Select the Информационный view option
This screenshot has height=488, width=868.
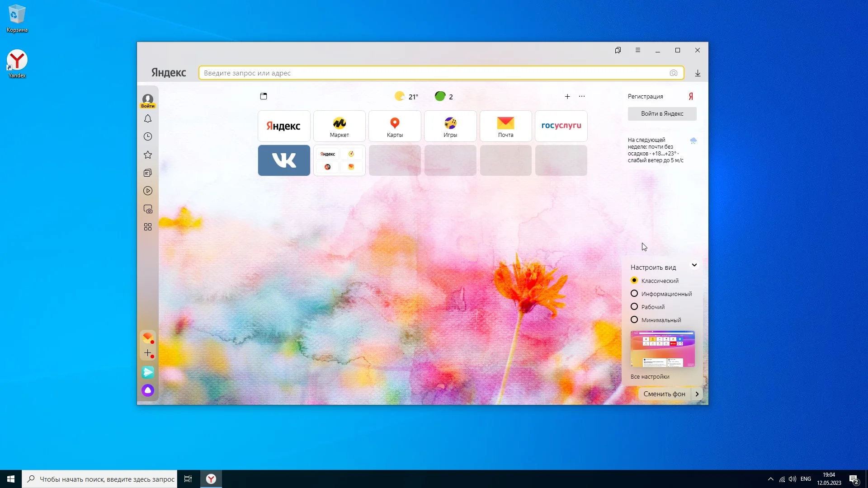tap(634, 294)
